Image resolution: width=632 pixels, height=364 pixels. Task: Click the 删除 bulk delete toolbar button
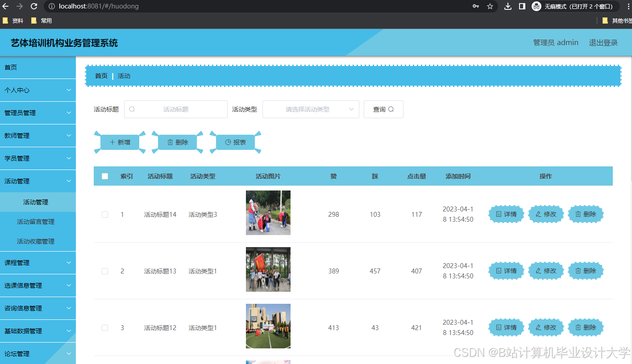[178, 142]
